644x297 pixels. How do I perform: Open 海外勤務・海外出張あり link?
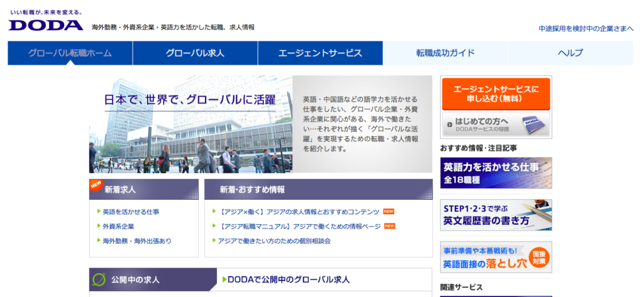click(x=136, y=240)
